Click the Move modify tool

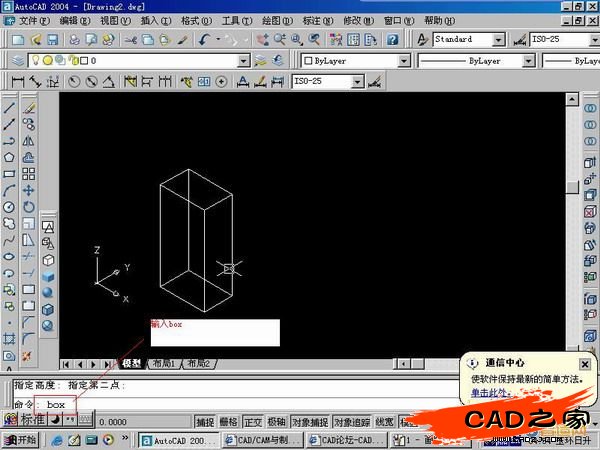click(29, 190)
